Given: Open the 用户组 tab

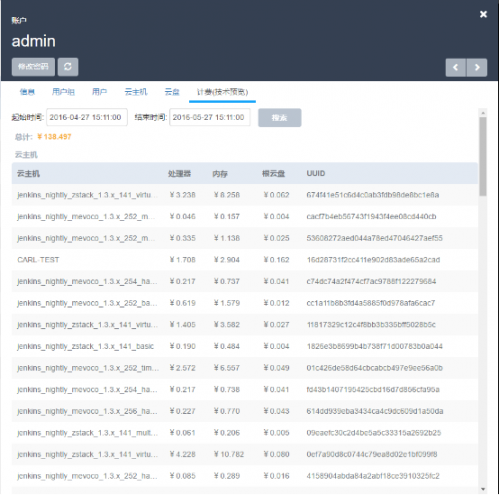Looking at the screenshot, I should (x=63, y=92).
